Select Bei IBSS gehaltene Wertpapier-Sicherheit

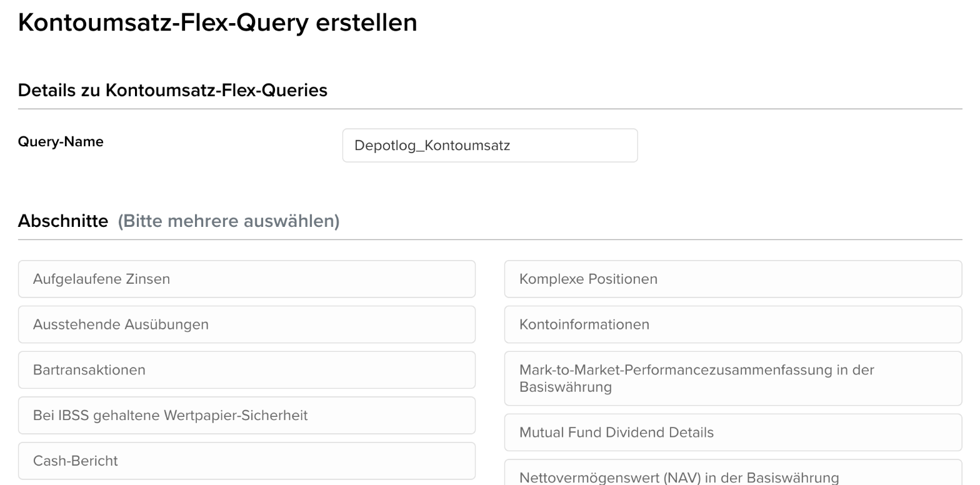pos(247,416)
